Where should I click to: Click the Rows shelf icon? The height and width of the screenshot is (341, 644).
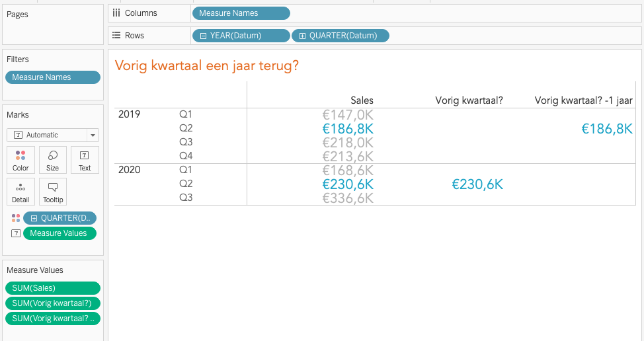[x=116, y=36]
